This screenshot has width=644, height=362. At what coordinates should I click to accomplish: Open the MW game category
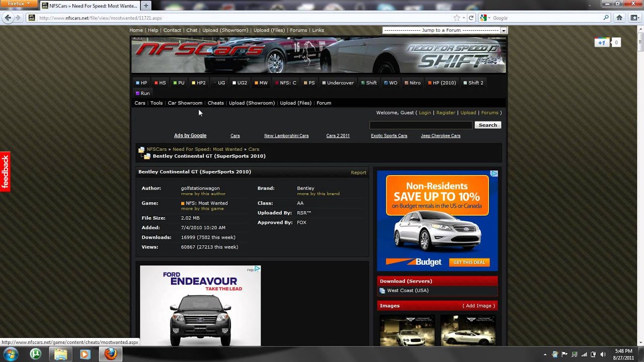[261, 83]
